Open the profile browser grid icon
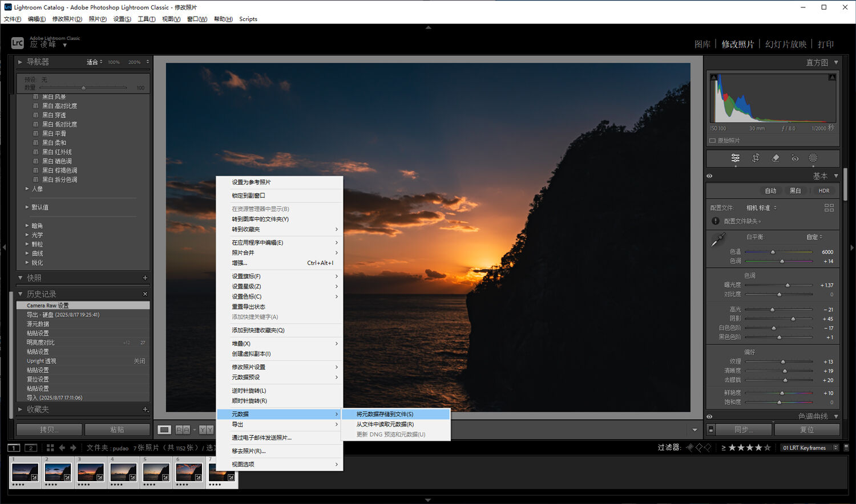This screenshot has height=504, width=856. (829, 208)
